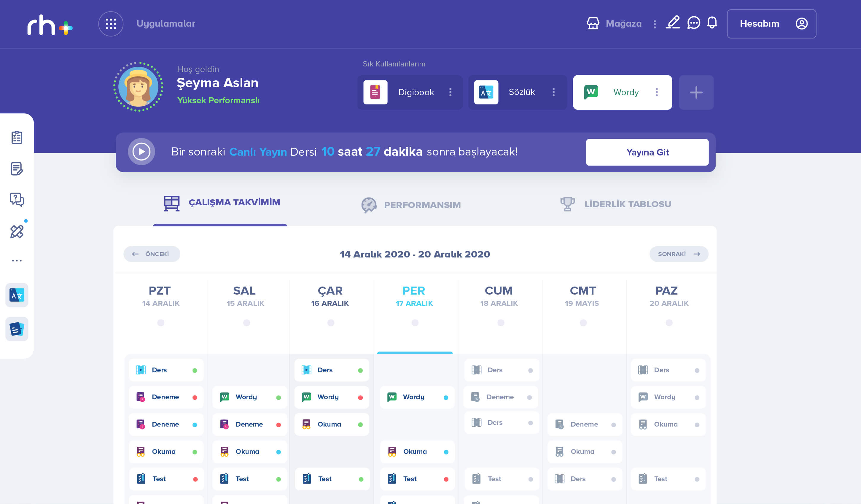Go to next week with Sonraki
Screen dimensions: 861x504
(x=679, y=254)
